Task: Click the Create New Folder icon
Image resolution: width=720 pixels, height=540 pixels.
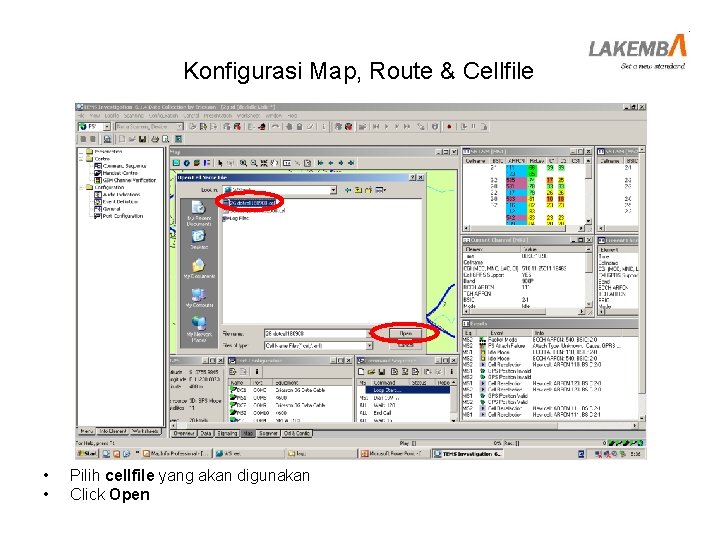Action: coord(368,190)
